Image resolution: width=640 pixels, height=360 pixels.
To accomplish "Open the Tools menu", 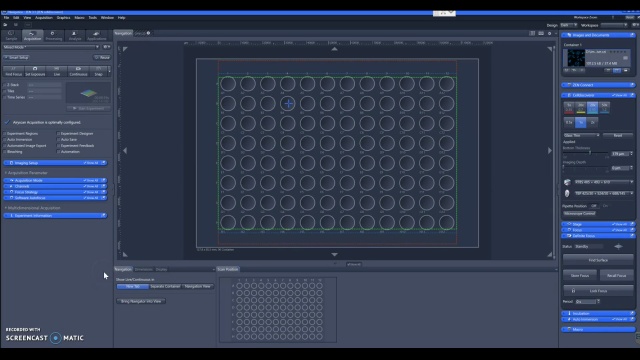I will click(x=93, y=18).
